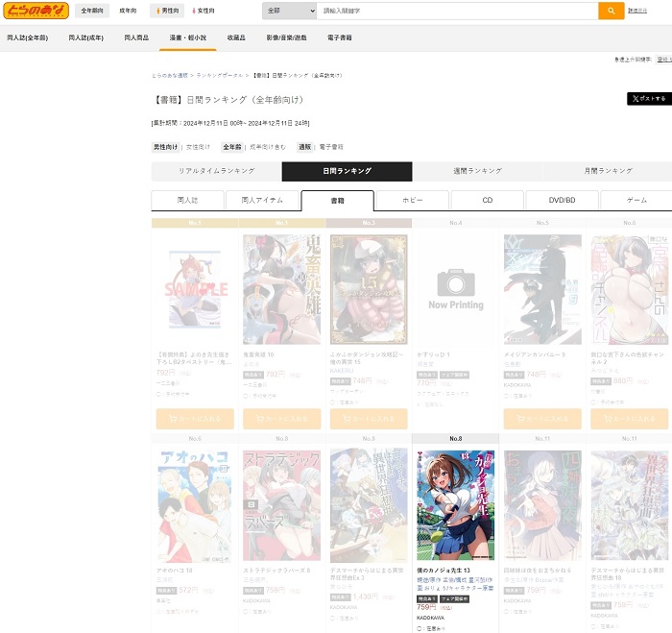Open 同人誌(全年齡) navigation menu

28,37
